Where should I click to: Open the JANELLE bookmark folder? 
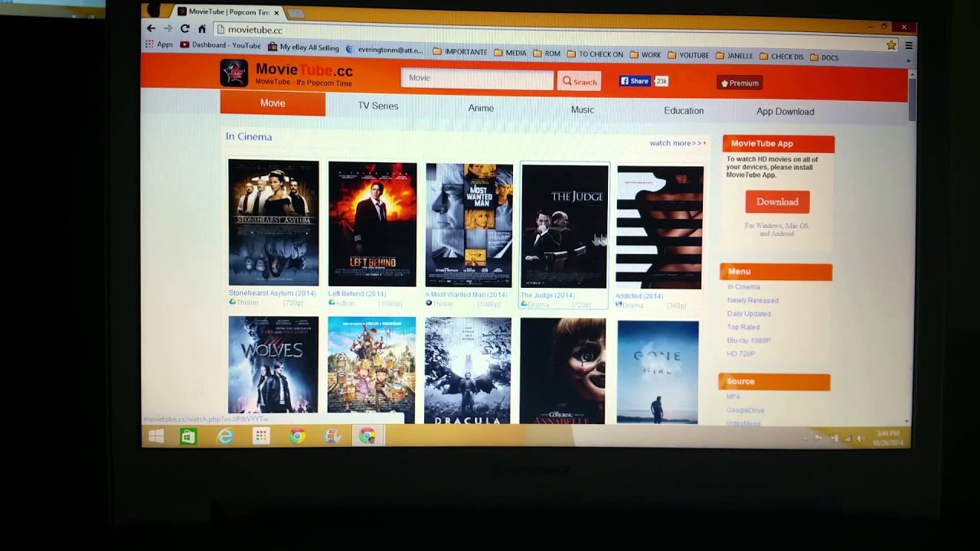tap(734, 56)
